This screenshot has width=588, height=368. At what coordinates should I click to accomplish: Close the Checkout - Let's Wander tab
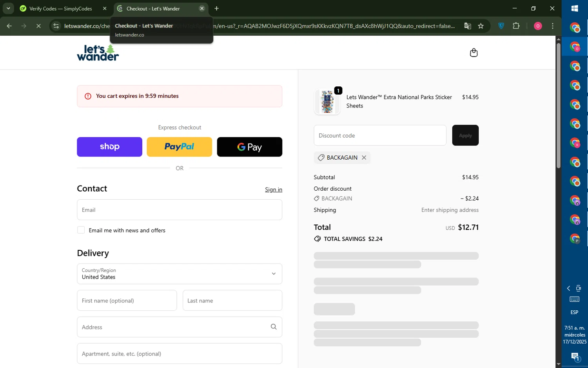tap(202, 8)
